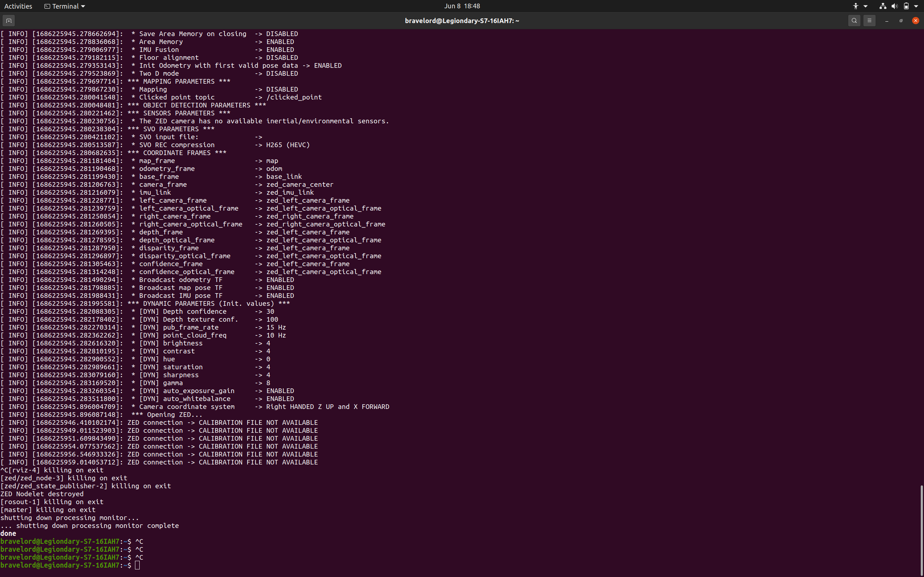Screen dimensions: 924x577
Task: Open the hamburger menu in the header bar
Action: [x=869, y=20]
